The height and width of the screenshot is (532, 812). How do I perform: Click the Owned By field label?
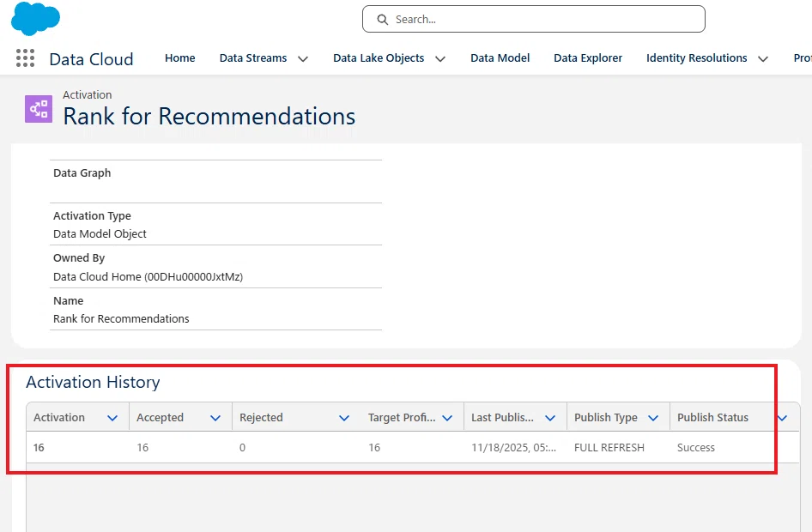tap(79, 257)
